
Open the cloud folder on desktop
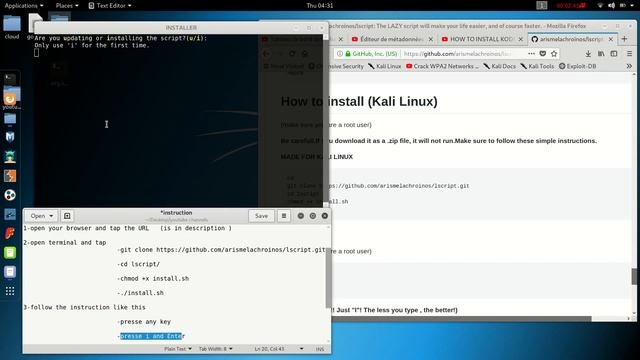click(12, 27)
